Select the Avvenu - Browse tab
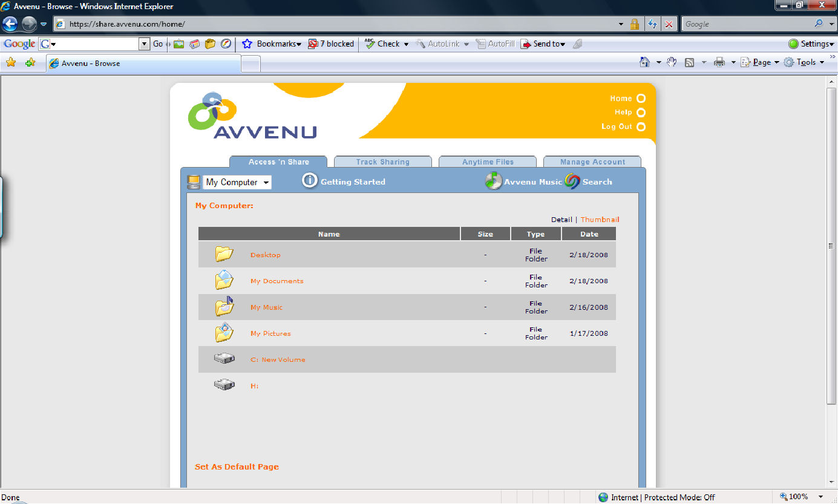This screenshot has width=838, height=504. 144,63
